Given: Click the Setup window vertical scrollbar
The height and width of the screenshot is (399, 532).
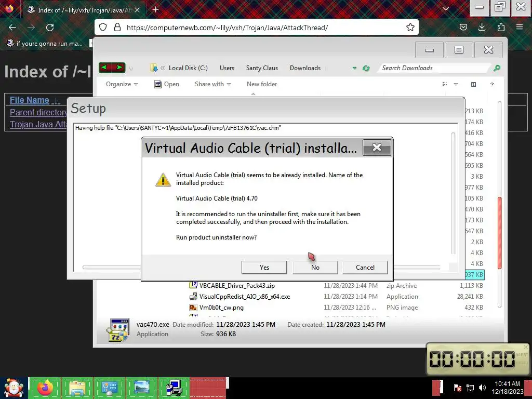Looking at the screenshot, I should tap(453, 193).
